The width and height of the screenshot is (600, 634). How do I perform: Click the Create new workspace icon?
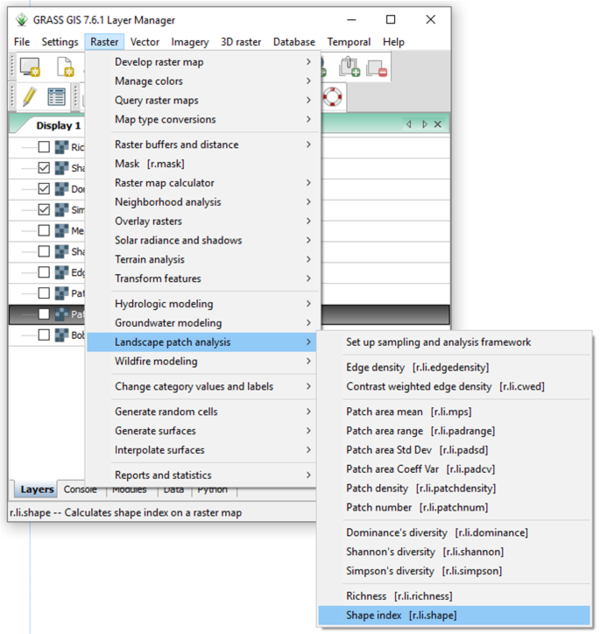pos(65,67)
